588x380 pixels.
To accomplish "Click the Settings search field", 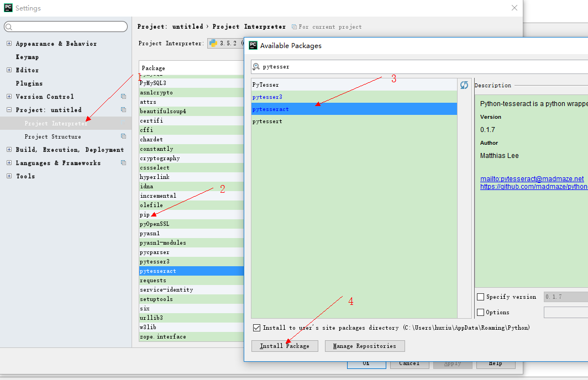I will pos(66,27).
